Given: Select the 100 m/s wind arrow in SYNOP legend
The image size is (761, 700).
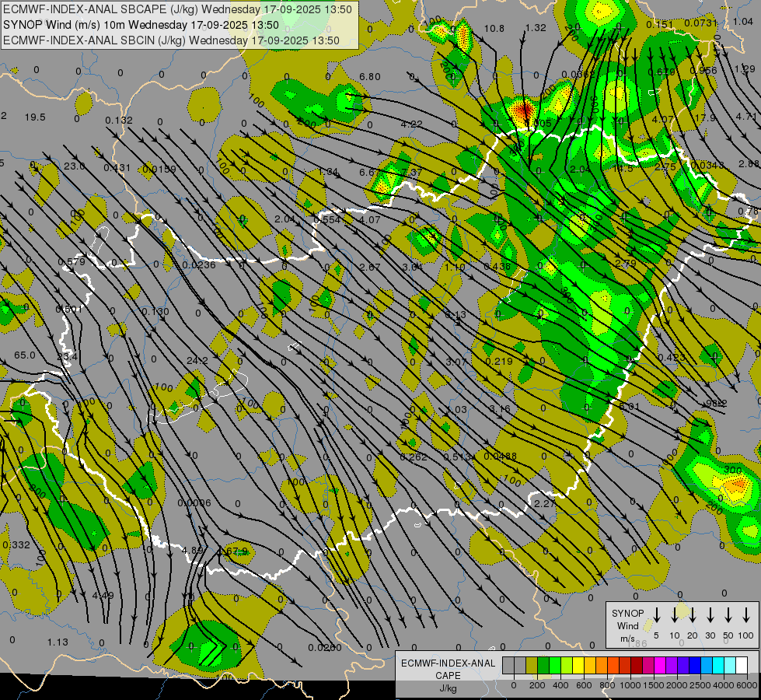Looking at the screenshot, I should 746,615.
